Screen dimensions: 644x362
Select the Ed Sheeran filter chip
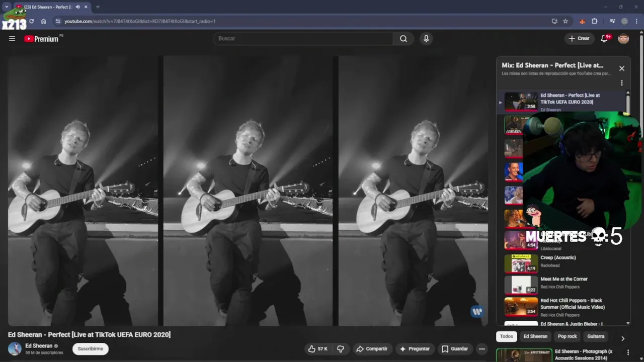(535, 336)
